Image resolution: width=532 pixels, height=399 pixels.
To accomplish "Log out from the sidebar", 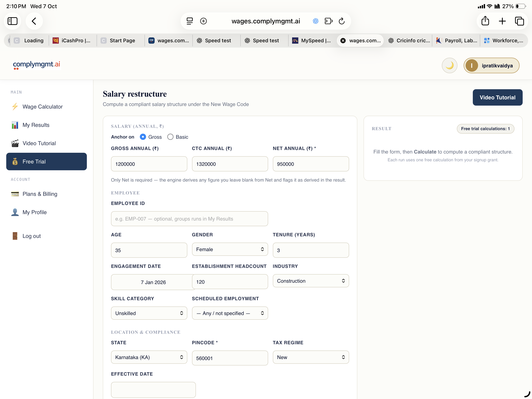I will click(x=46, y=236).
